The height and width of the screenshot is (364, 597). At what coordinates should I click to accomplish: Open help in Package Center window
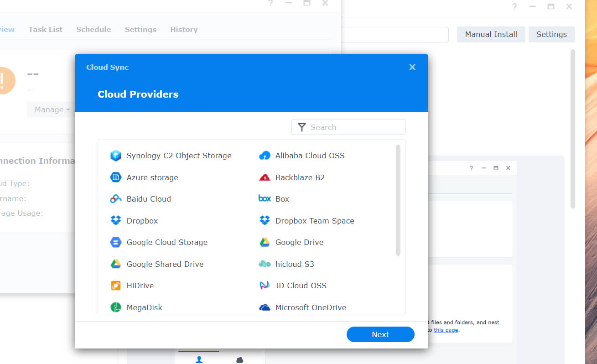[x=514, y=6]
